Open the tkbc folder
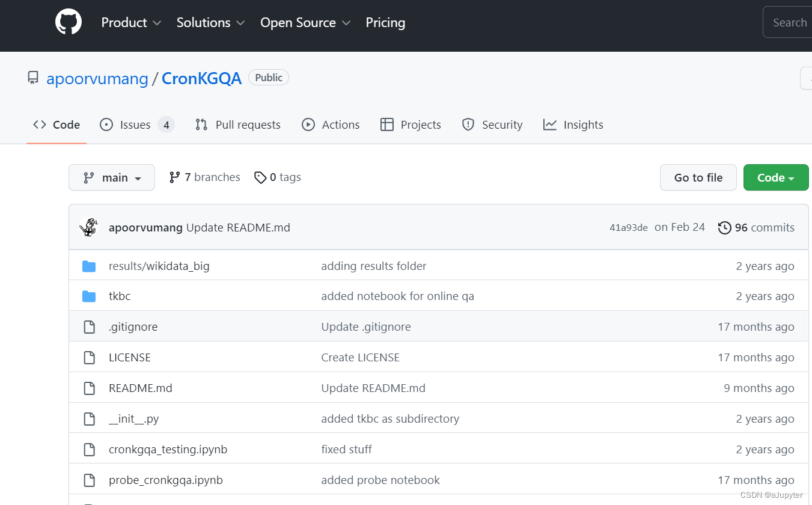The width and height of the screenshot is (812, 505). 119,296
